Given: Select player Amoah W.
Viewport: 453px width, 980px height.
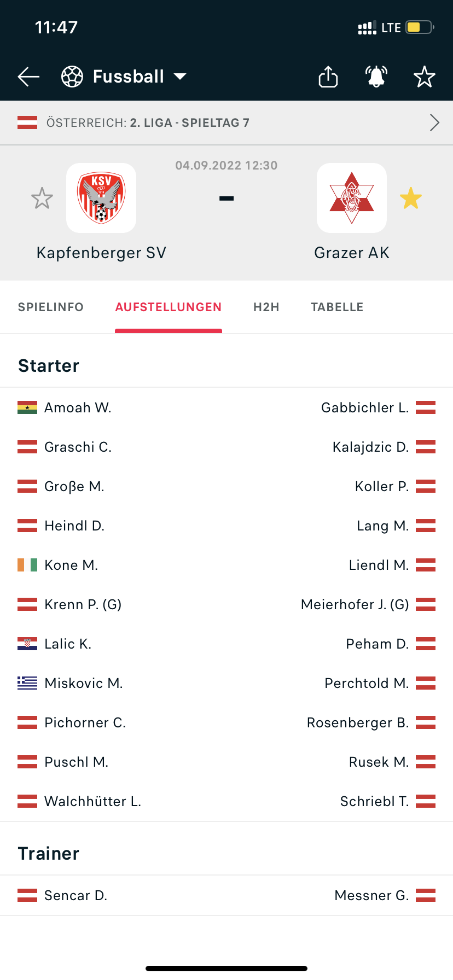Looking at the screenshot, I should coord(78,407).
